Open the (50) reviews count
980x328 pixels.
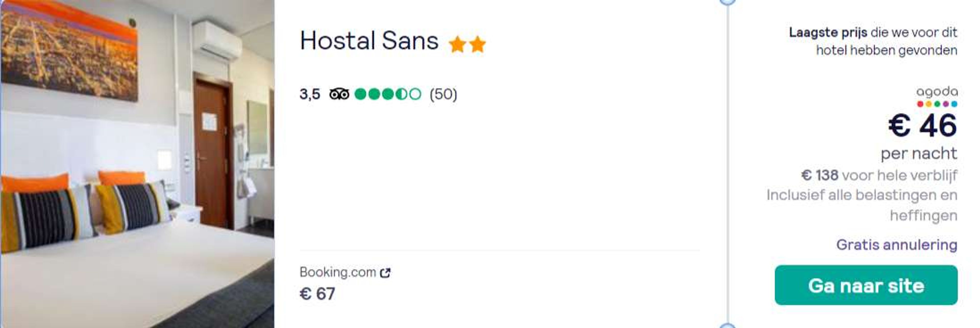(443, 94)
